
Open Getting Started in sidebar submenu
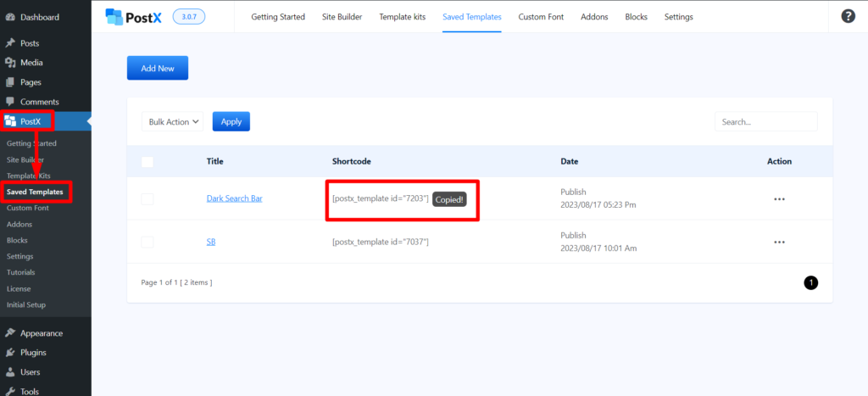pyautogui.click(x=31, y=143)
